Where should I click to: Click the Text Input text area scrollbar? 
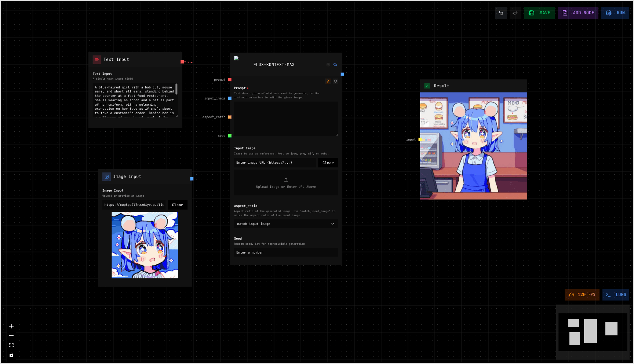tap(176, 89)
